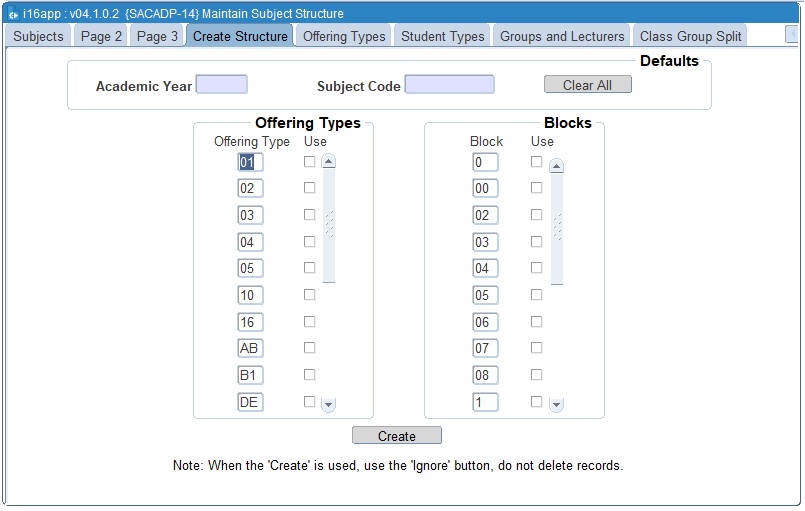Select the Class Group Split tab
This screenshot has height=511, width=805.
tap(692, 37)
